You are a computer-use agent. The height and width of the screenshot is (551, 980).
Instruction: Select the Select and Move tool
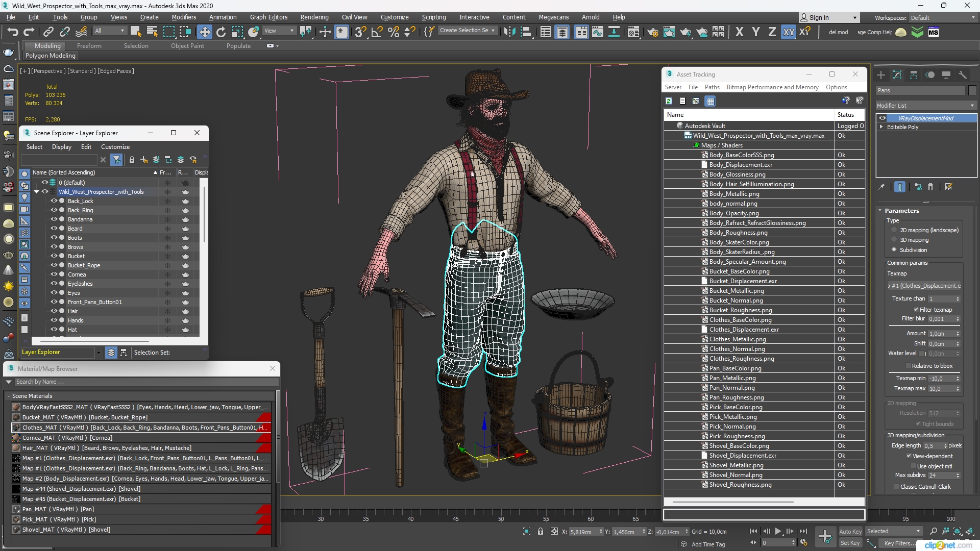point(204,32)
